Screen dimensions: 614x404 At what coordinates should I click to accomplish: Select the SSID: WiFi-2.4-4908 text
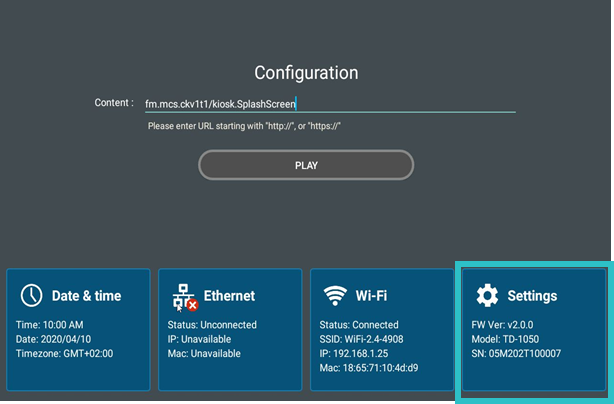click(361, 339)
